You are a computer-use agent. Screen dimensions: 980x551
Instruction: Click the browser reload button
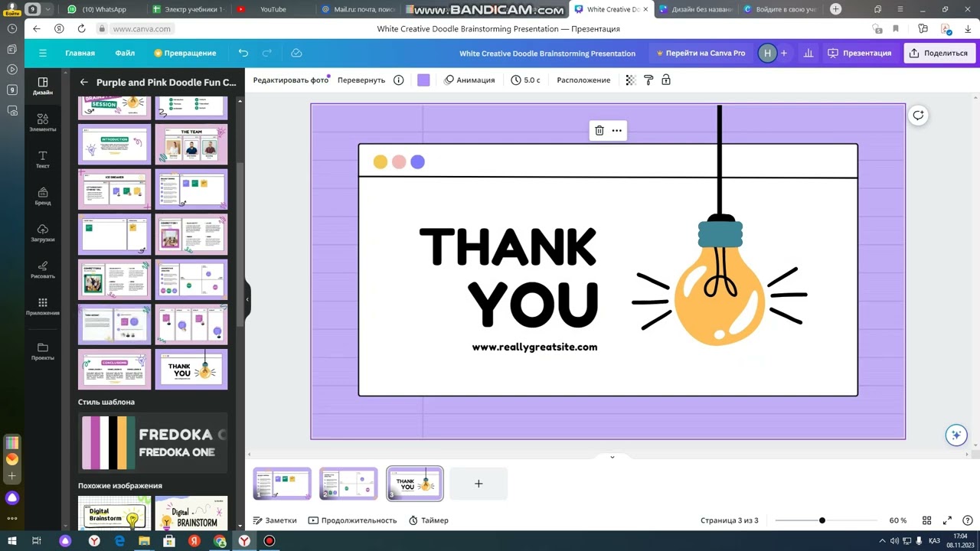[x=81, y=28]
